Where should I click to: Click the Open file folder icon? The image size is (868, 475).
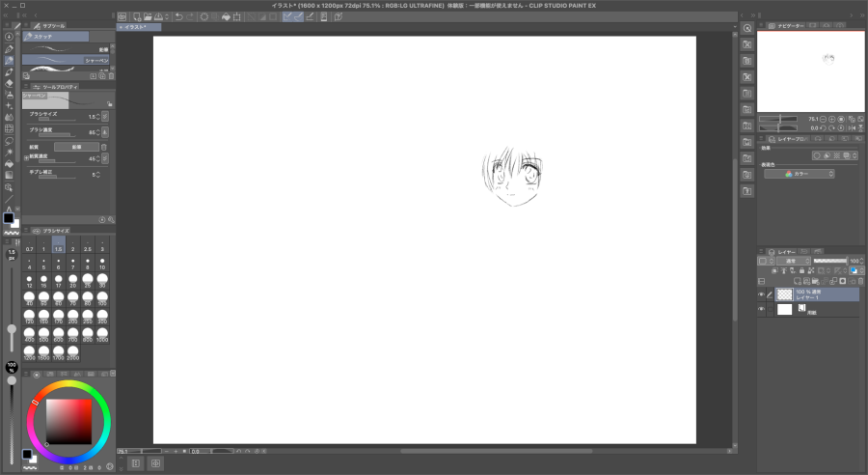pos(149,16)
